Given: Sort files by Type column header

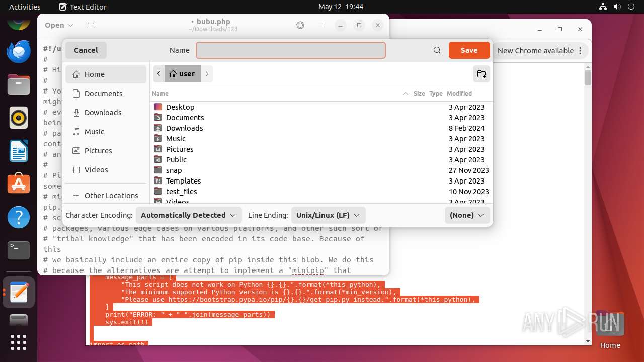Looking at the screenshot, I should [x=436, y=94].
